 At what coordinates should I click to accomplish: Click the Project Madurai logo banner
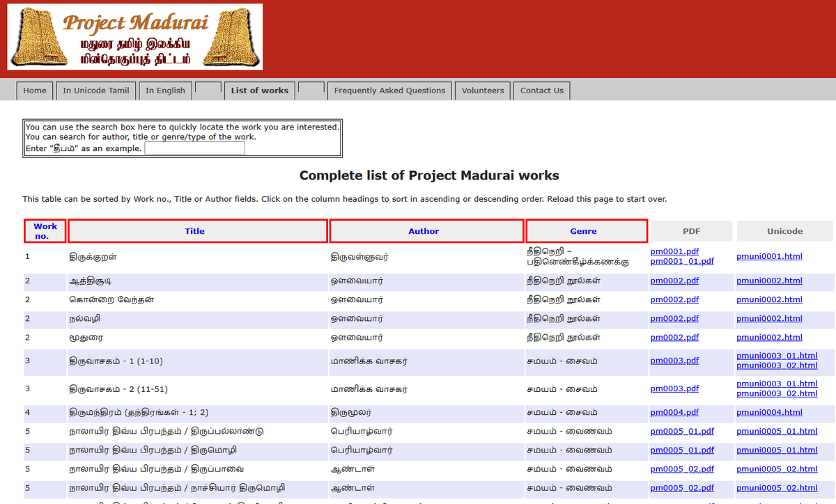[135, 37]
